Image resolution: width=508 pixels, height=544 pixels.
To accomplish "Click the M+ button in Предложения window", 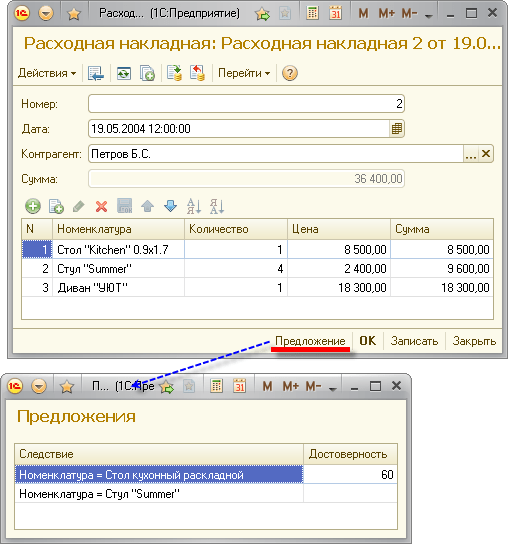I will [290, 386].
